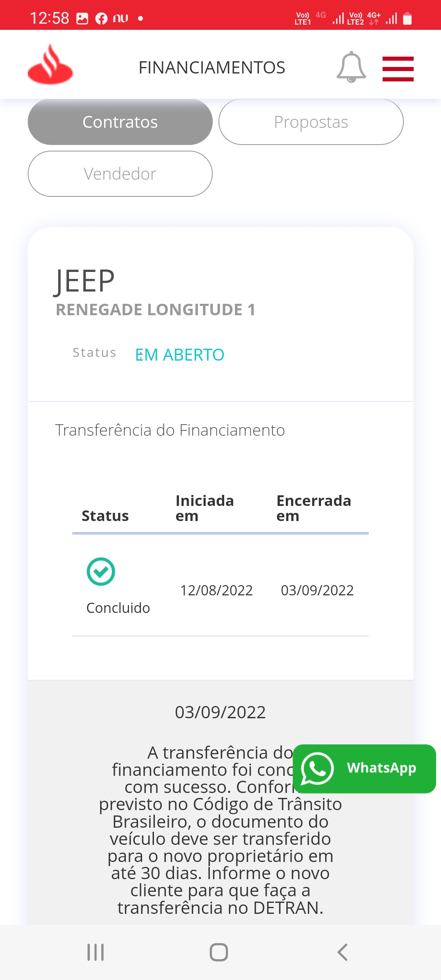Screen dimensions: 441x980
Task: Tap the green check Concluido icon
Action: pos(101,571)
